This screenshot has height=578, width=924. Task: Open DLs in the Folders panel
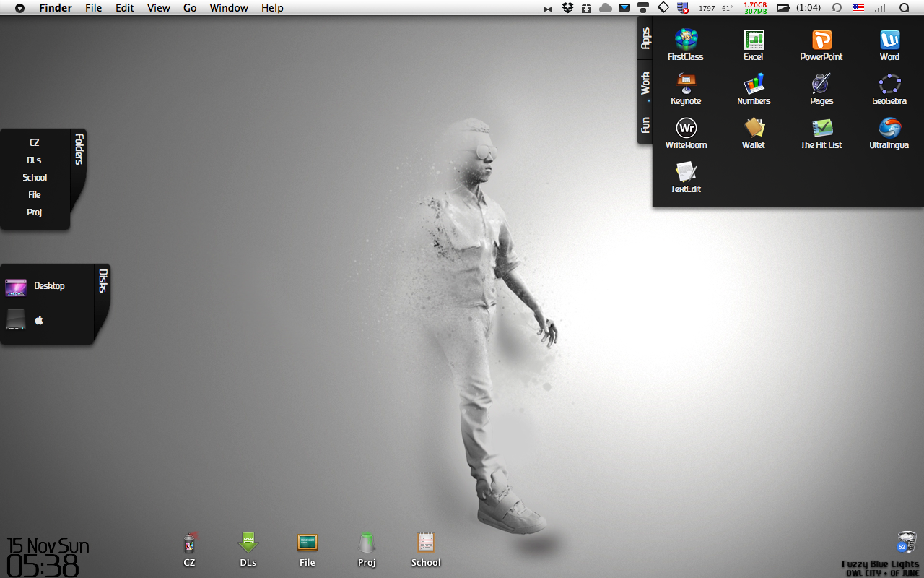click(35, 160)
